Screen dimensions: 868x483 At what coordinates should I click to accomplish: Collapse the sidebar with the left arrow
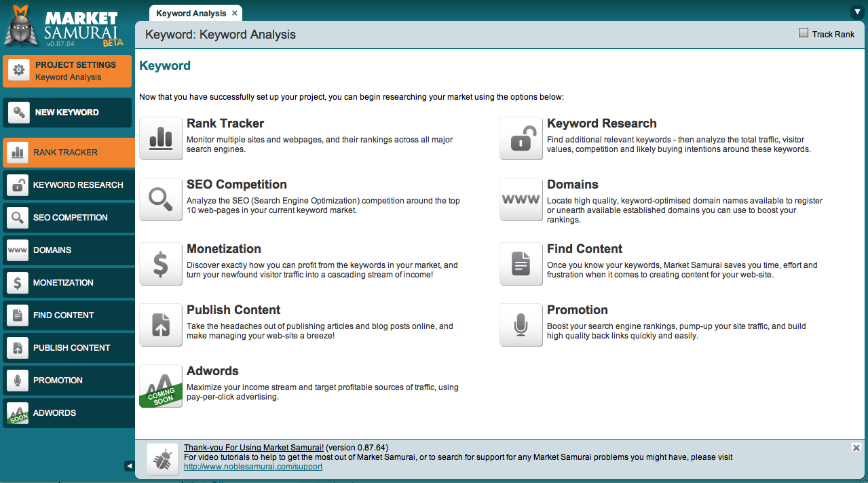(x=129, y=466)
